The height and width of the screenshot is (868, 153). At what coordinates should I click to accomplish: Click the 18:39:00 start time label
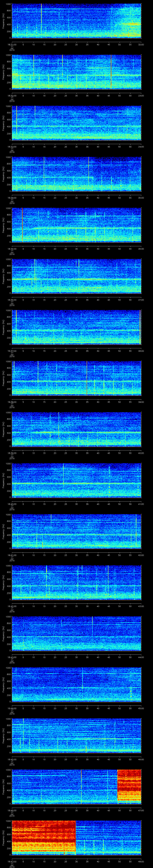(12, 453)
